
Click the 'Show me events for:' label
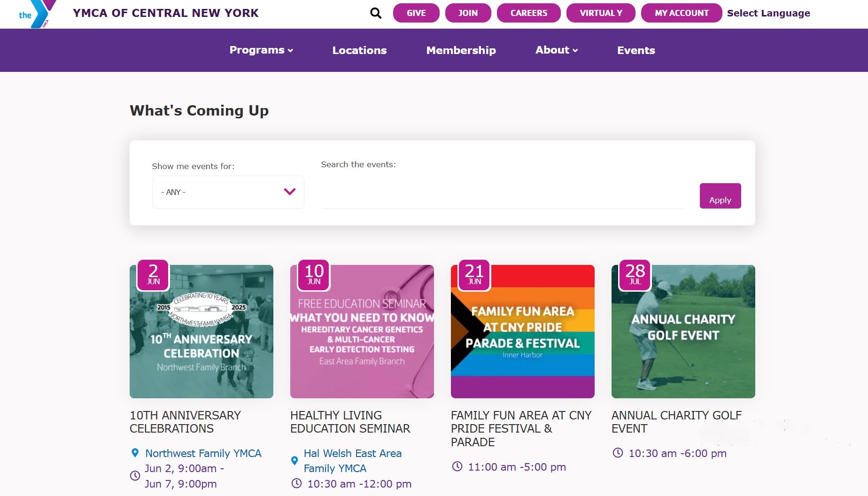tap(193, 166)
